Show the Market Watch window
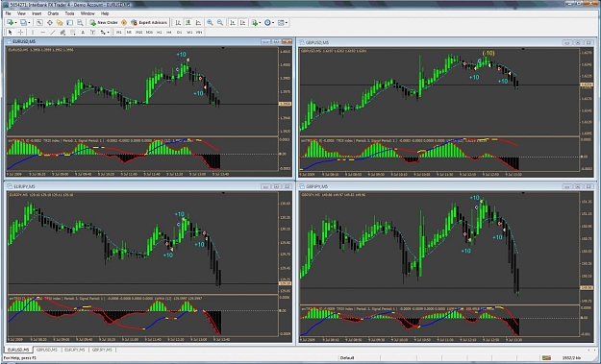This screenshot has height=364, width=601. [39, 23]
